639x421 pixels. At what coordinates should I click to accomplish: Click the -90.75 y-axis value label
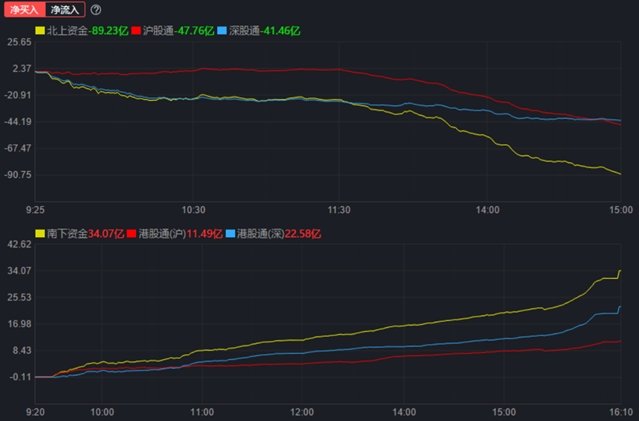click(17, 175)
